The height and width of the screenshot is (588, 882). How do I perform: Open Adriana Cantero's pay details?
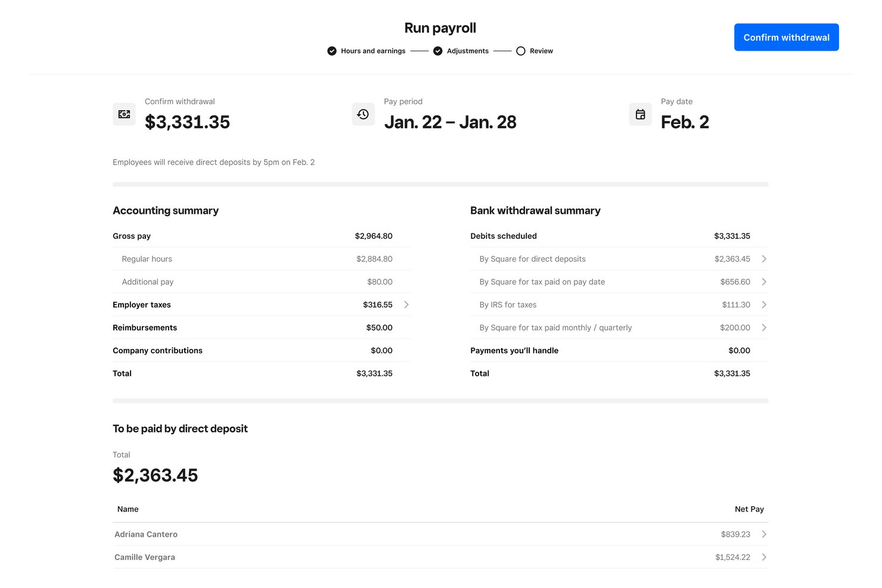(x=440, y=534)
